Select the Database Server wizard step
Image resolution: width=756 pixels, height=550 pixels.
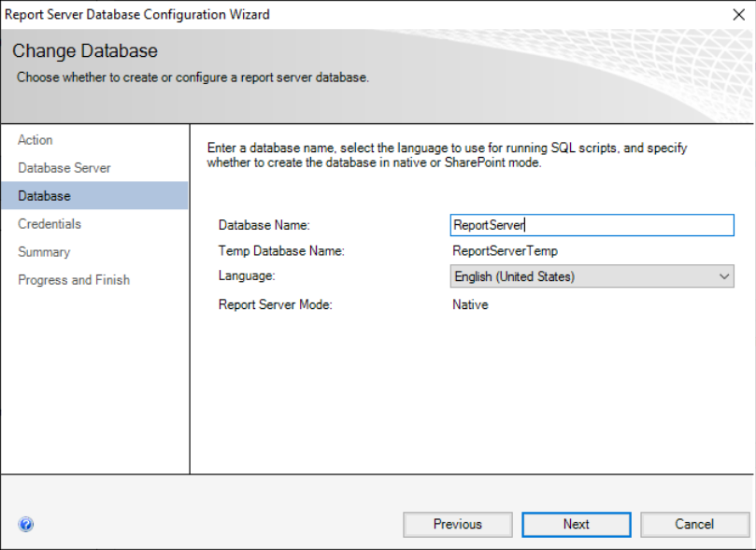(64, 168)
